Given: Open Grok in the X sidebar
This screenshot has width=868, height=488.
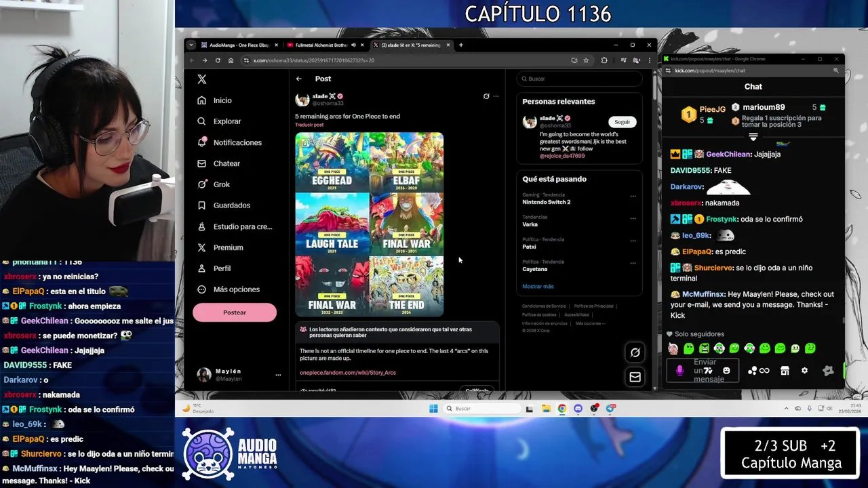Looking at the screenshot, I should pyautogui.click(x=214, y=184).
